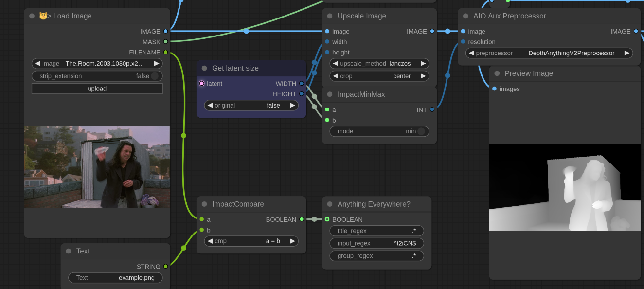Choose previous upscale_method with left arrow
Image resolution: width=644 pixels, height=289 pixels.
pos(336,63)
